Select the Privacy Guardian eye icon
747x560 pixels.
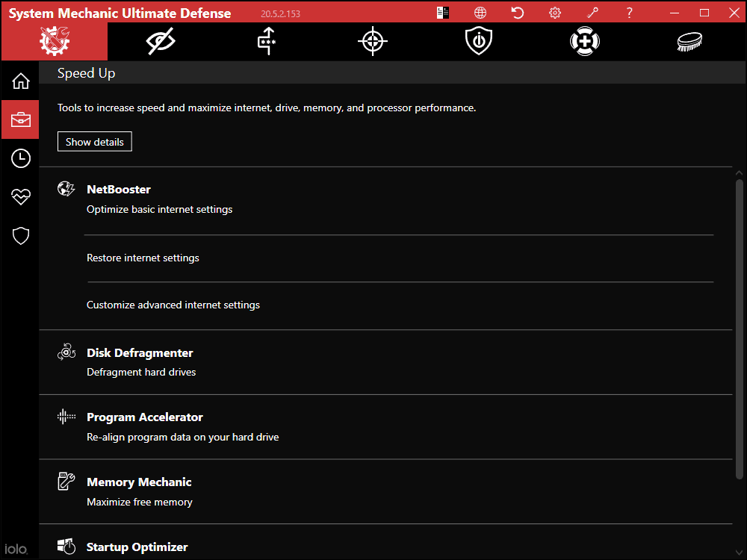159,41
